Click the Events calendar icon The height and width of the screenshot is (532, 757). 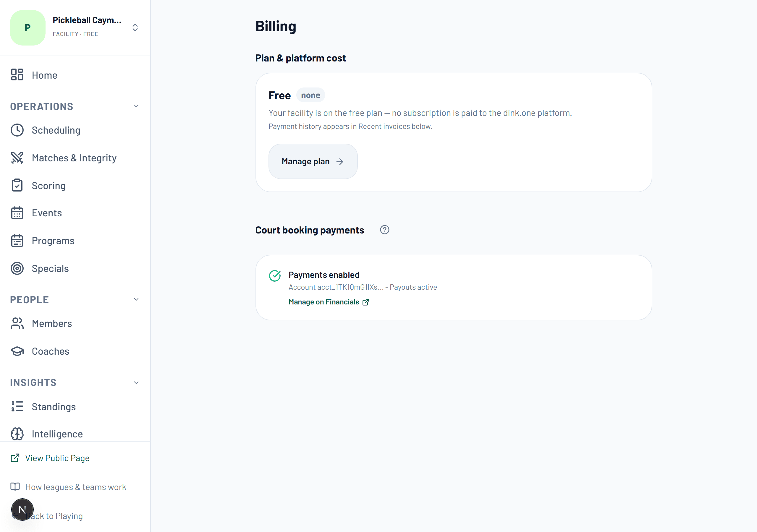[x=17, y=213]
